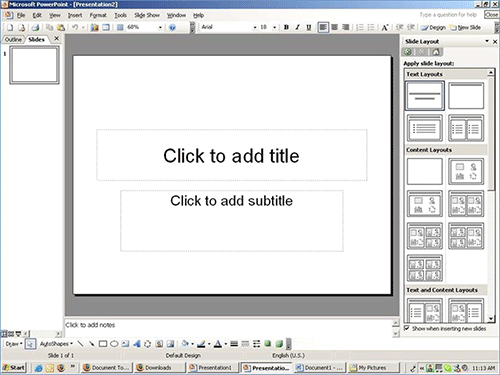Open the Font size dropdown
The width and height of the screenshot is (500, 375).
click(x=274, y=27)
